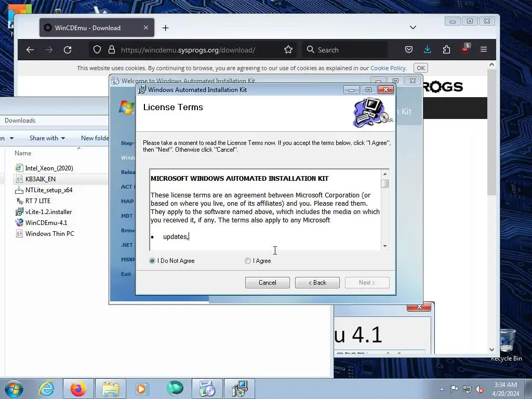
Task: Select RT 7 LITE file
Action: (x=37, y=201)
